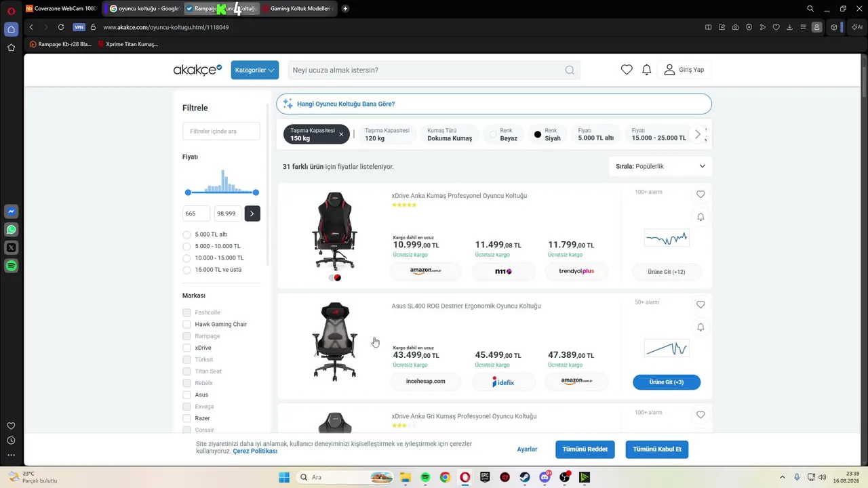Open the notifications bell in akakce header
Image resolution: width=868 pixels, height=488 pixels.
(647, 70)
